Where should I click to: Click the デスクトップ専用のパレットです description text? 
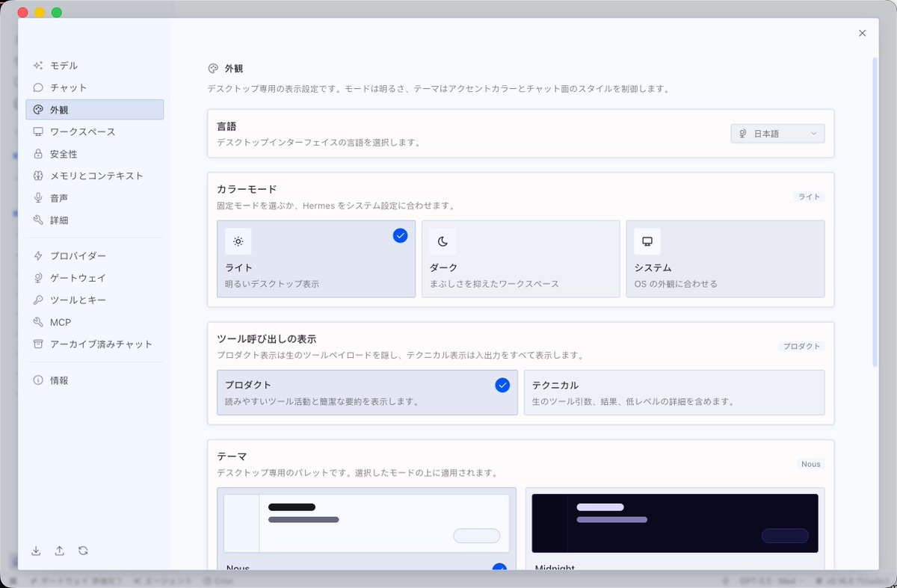pyautogui.click(x=357, y=473)
